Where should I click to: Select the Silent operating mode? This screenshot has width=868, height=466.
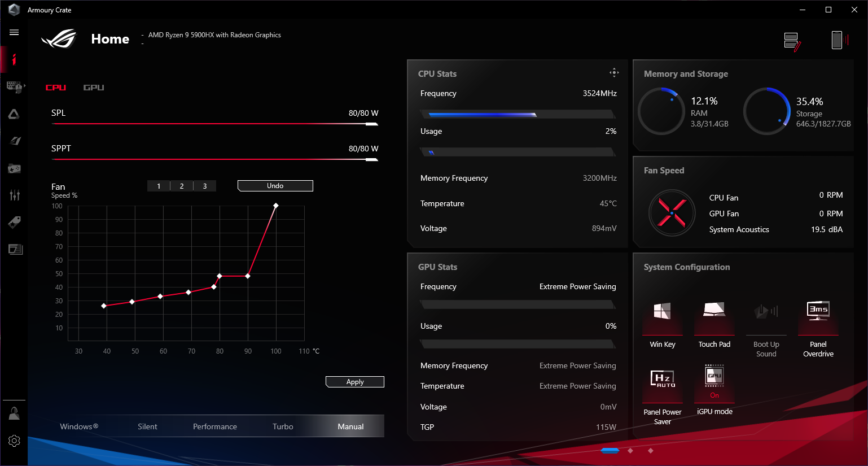[147, 426]
